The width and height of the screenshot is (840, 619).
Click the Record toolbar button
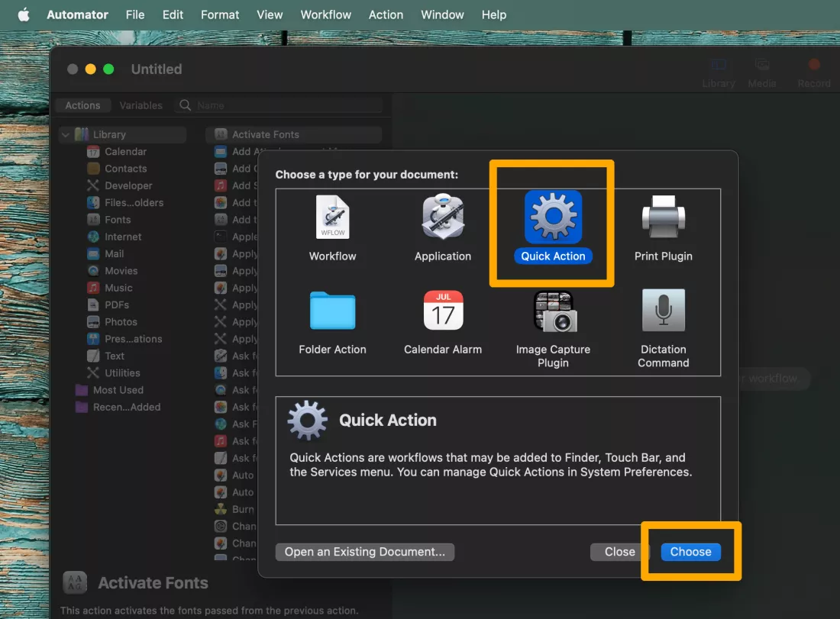tap(814, 66)
